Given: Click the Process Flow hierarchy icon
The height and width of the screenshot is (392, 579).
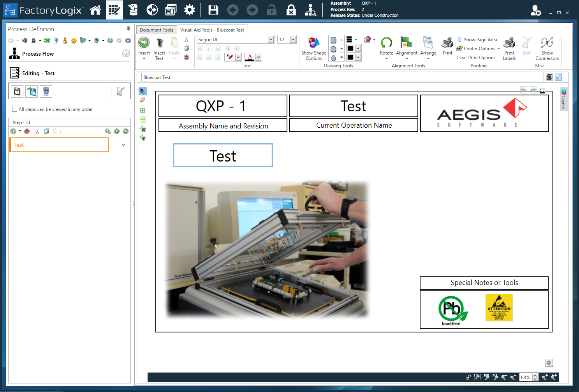Looking at the screenshot, I should [14, 54].
